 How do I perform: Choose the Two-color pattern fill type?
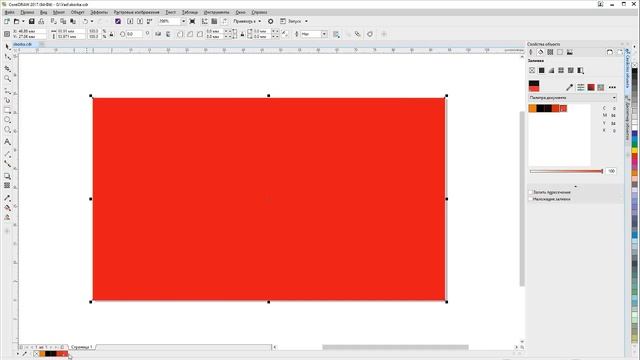pyautogui.click(x=581, y=71)
